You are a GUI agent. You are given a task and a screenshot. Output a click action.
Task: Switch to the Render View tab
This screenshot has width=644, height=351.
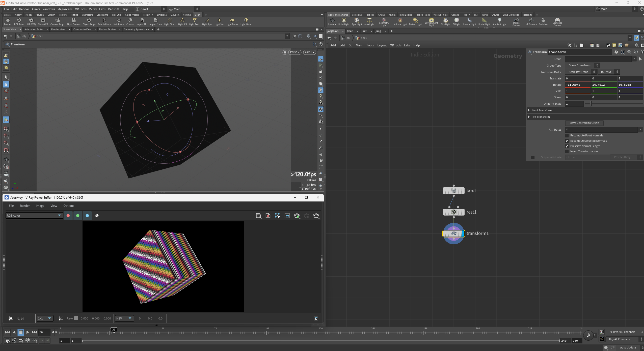coord(58,30)
